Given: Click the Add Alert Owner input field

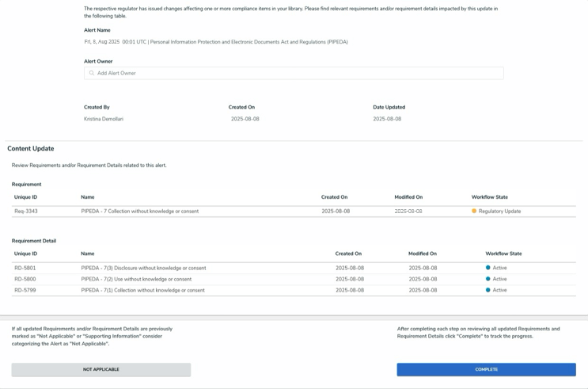Looking at the screenshot, I should point(293,73).
